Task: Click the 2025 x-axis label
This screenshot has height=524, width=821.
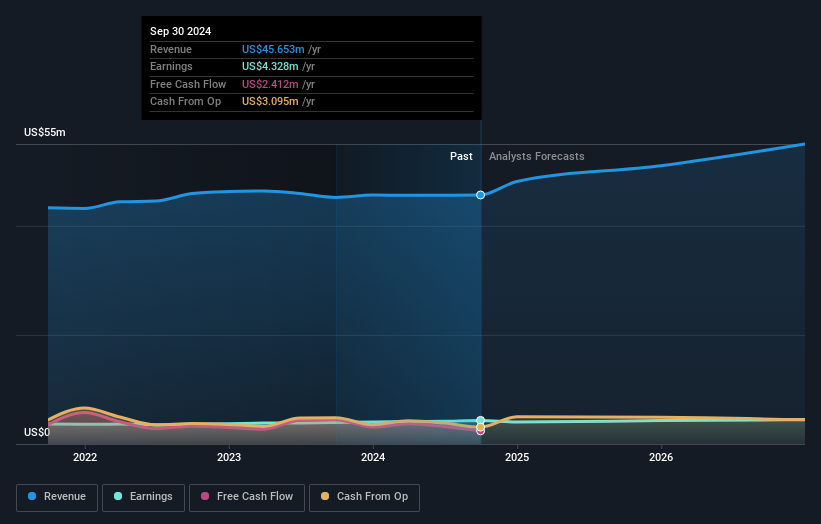Action: [x=517, y=457]
